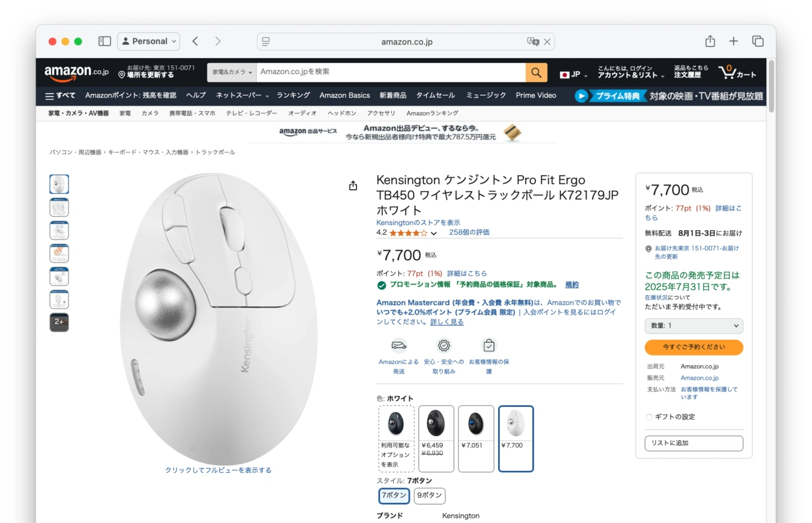Select the 9ボタン style option
Viewport: 812px width, 523px height.
(429, 496)
